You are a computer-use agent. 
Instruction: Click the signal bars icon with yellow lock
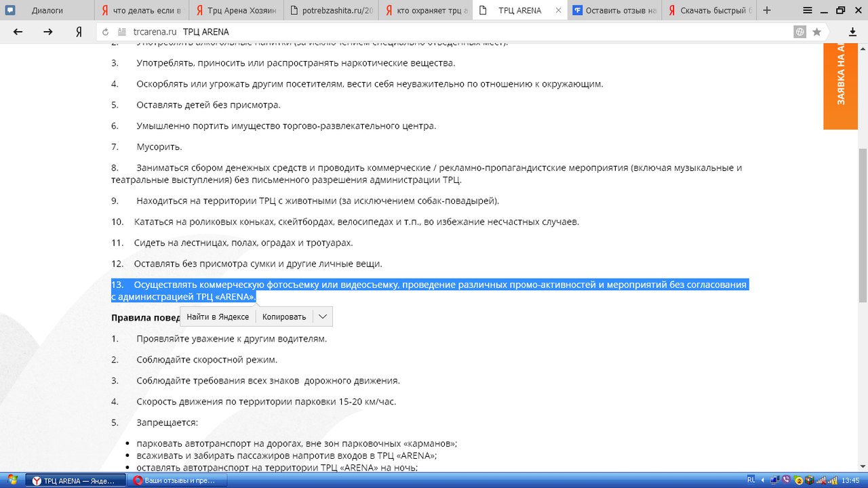click(x=832, y=480)
